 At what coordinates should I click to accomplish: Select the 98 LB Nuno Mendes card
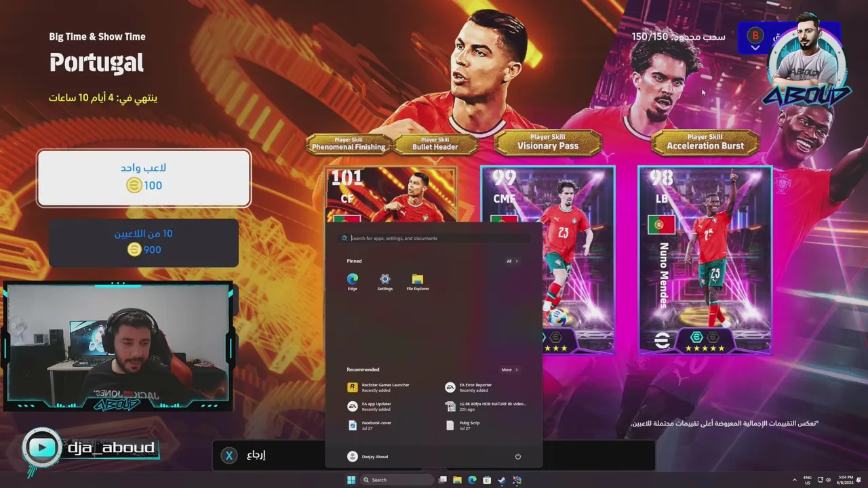[705, 260]
